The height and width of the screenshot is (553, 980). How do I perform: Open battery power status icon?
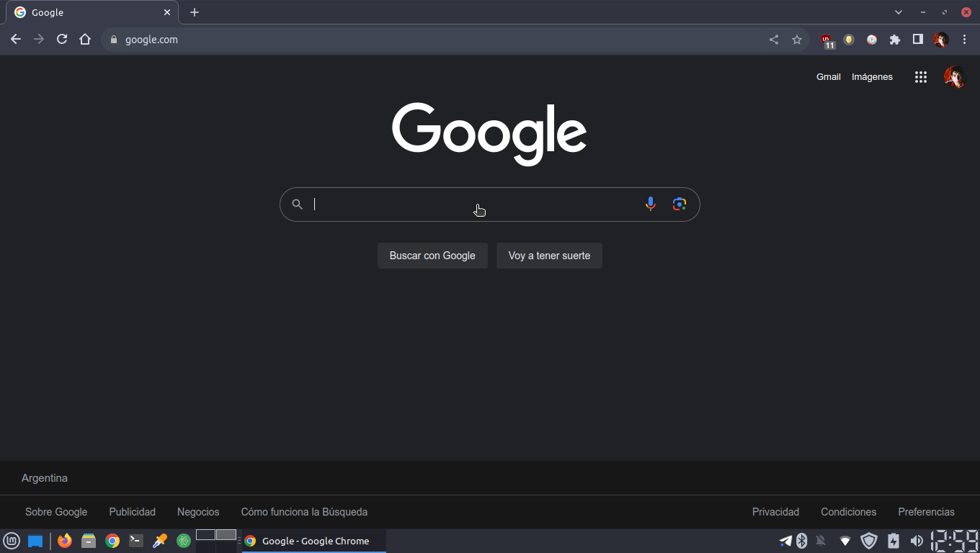pyautogui.click(x=894, y=541)
